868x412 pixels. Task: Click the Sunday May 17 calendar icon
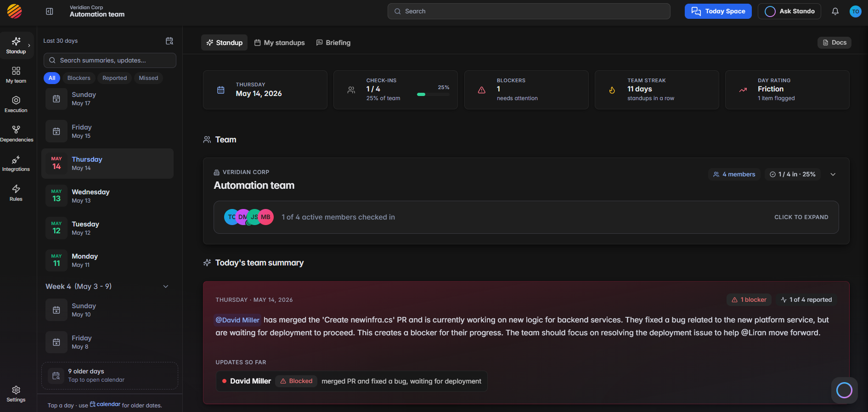click(x=56, y=99)
